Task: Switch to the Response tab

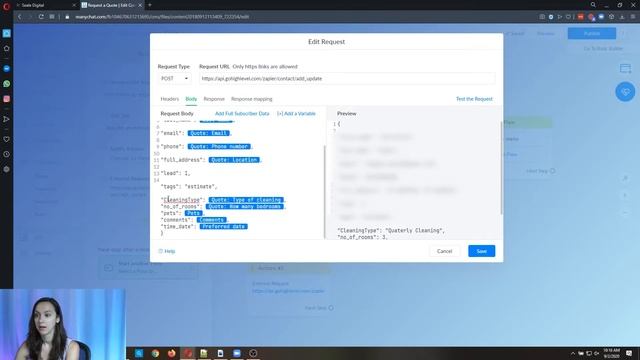Action: (x=214, y=99)
